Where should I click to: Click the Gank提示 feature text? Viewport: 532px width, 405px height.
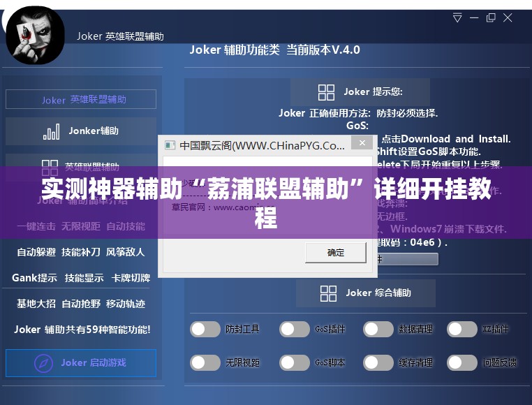click(x=35, y=278)
